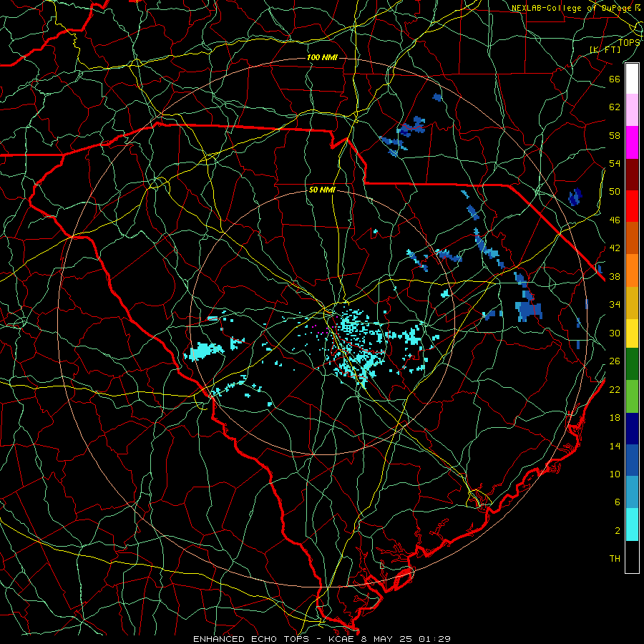
Task: Click the 18 legend value
Action: [615, 418]
